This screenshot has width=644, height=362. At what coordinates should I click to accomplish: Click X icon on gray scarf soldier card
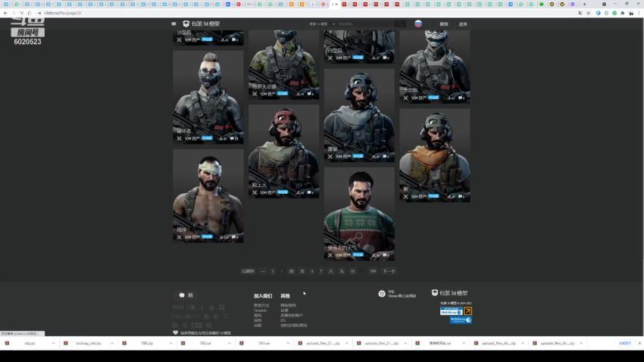click(330, 156)
